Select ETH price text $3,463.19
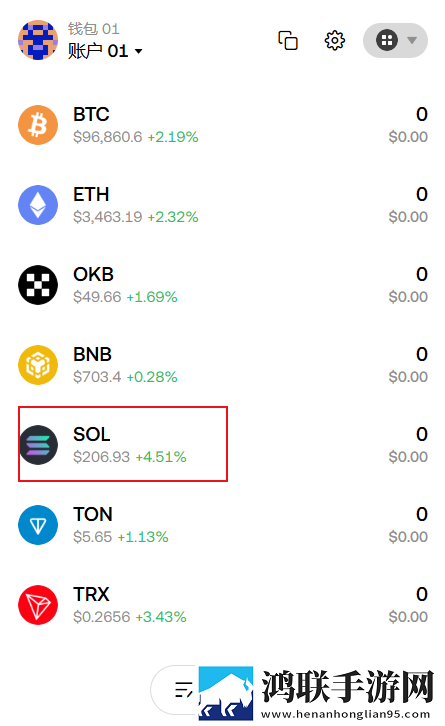This screenshot has width=445, height=726. click(107, 217)
